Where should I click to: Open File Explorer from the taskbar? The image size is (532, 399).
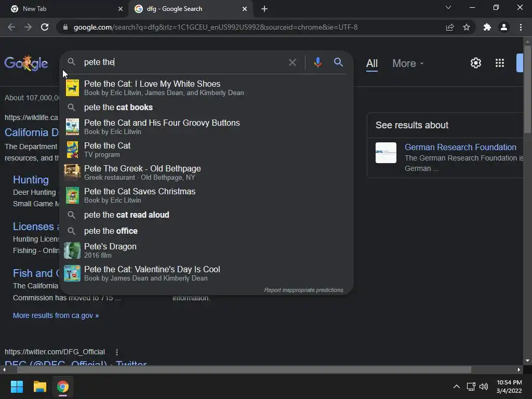[x=39, y=387]
